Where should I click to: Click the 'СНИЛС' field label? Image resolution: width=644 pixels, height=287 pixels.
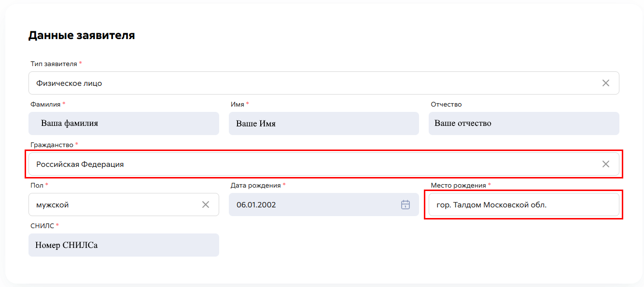pos(42,226)
